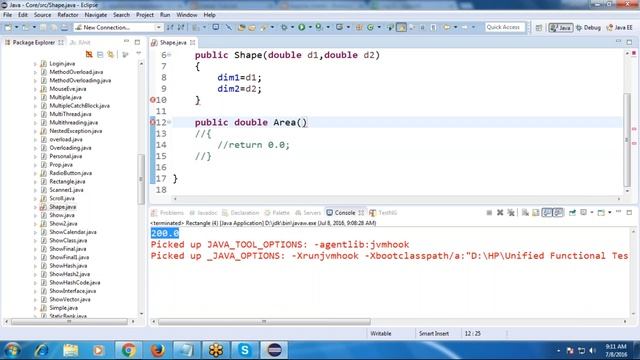Click the Windows Start button
The width and height of the screenshot is (640, 360).
(x=12, y=350)
